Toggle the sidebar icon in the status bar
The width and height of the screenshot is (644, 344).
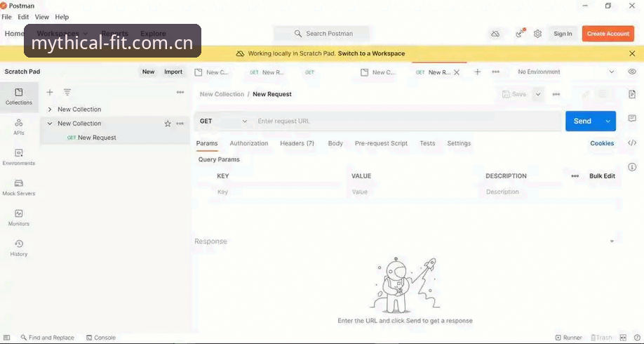(x=6, y=338)
